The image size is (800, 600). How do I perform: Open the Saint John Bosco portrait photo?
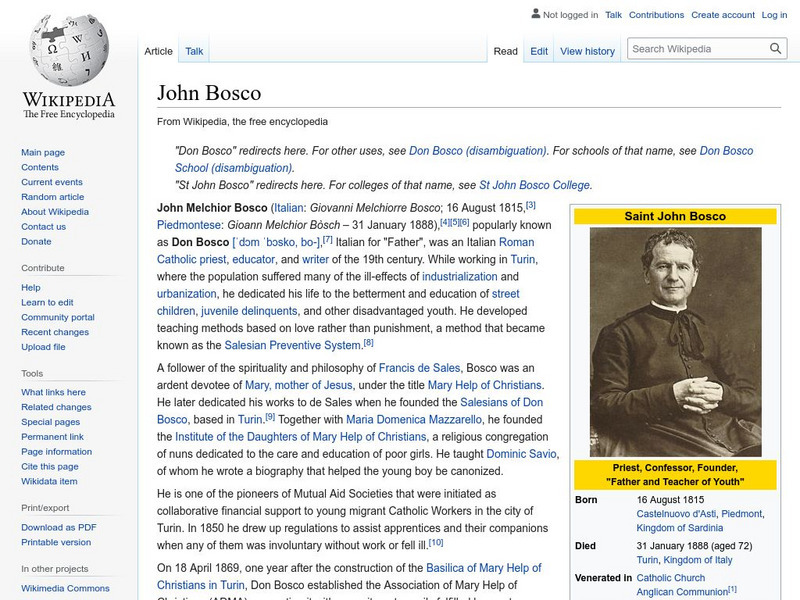click(x=676, y=342)
